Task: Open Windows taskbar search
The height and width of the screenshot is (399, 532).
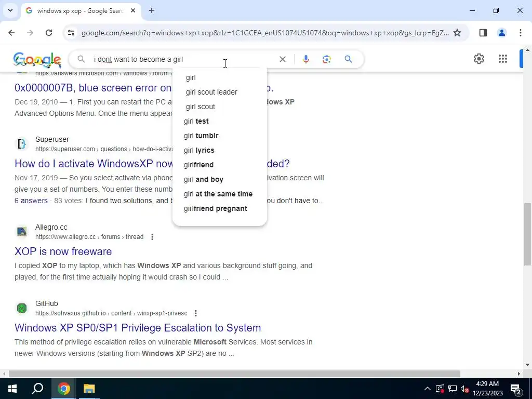Action: point(37,389)
